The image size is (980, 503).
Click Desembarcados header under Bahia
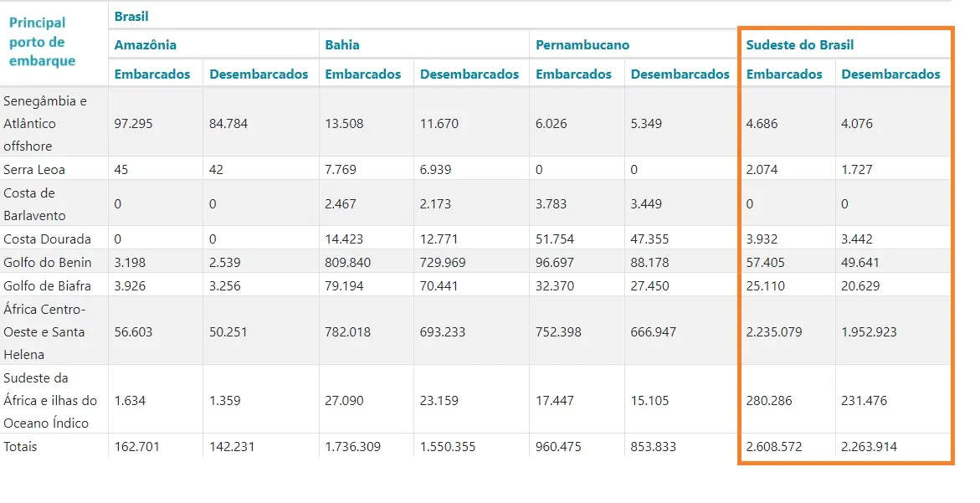click(x=469, y=74)
